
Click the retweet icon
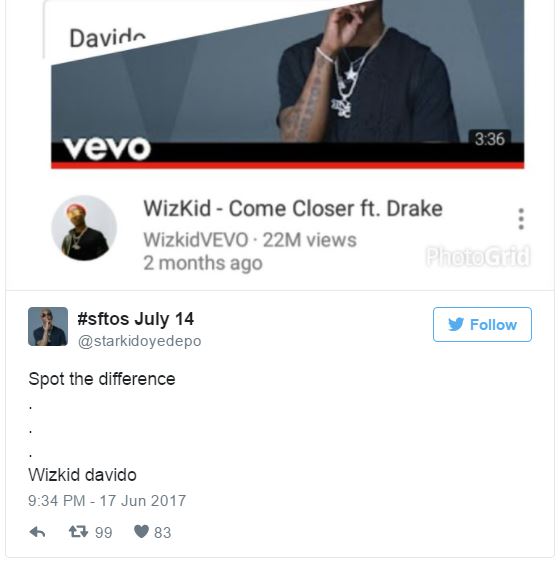(79, 532)
